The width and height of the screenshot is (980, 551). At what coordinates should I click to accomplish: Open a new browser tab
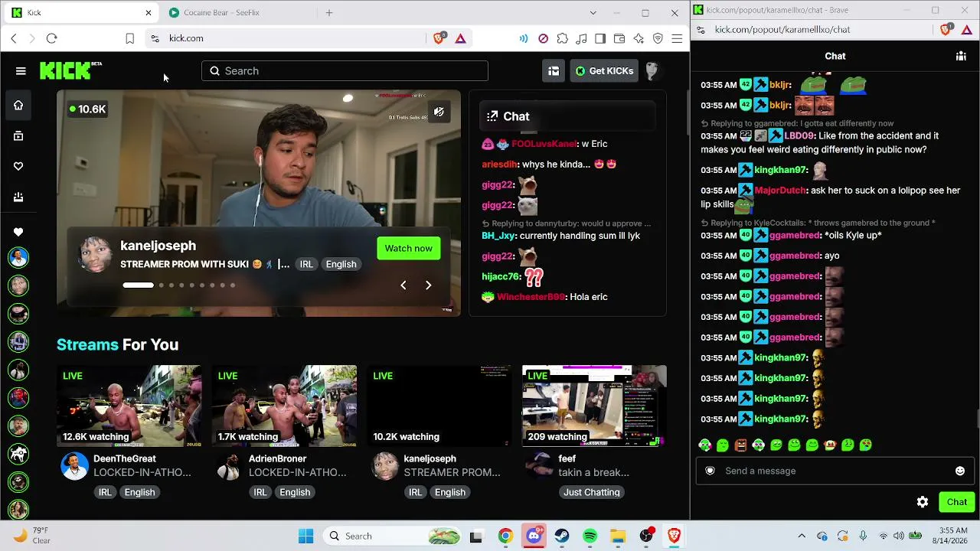pyautogui.click(x=329, y=13)
